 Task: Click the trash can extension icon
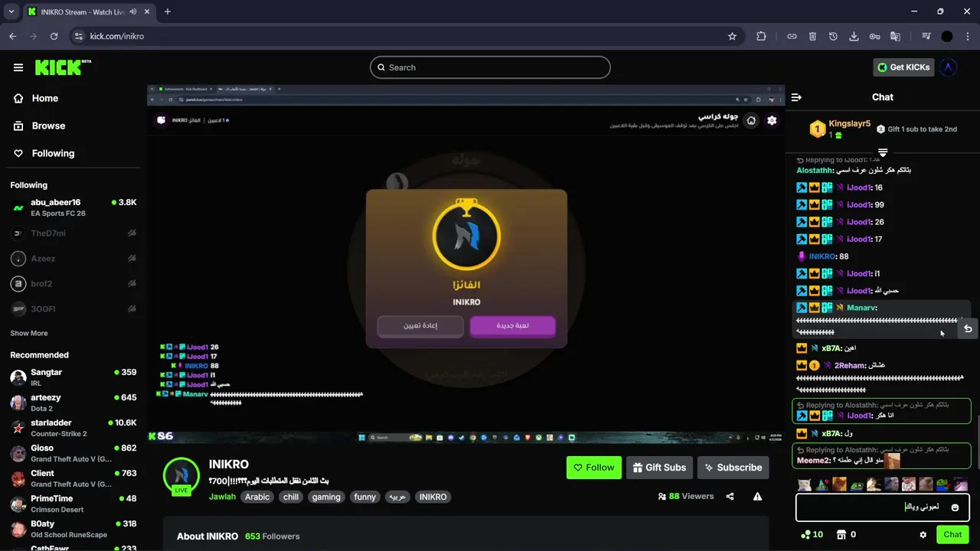click(812, 36)
